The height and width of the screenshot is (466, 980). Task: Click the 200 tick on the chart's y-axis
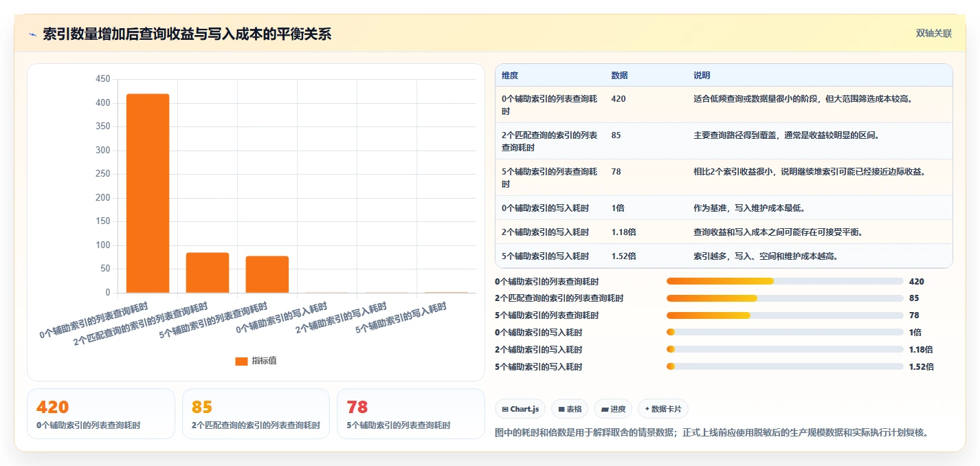click(x=103, y=198)
